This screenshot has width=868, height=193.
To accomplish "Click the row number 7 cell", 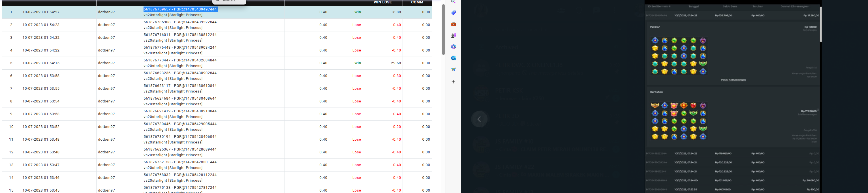I will pyautogui.click(x=11, y=89).
